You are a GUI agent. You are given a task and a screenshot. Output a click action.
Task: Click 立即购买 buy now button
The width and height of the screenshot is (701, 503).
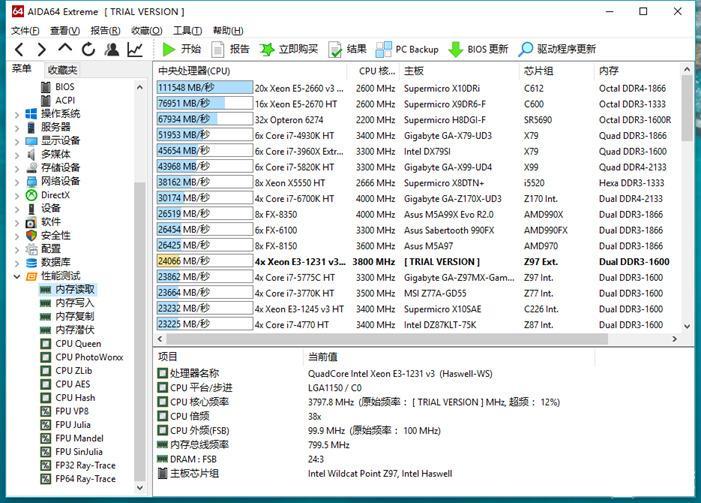(289, 49)
